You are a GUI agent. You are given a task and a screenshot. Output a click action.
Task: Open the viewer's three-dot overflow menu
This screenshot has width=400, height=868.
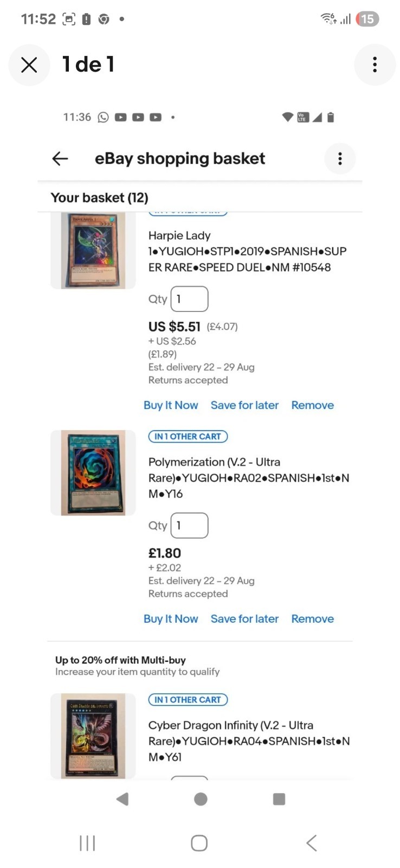375,65
